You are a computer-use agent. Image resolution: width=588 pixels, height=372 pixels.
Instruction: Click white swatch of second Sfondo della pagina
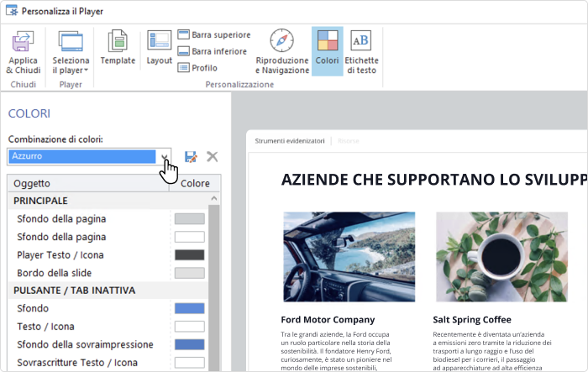pyautogui.click(x=189, y=237)
